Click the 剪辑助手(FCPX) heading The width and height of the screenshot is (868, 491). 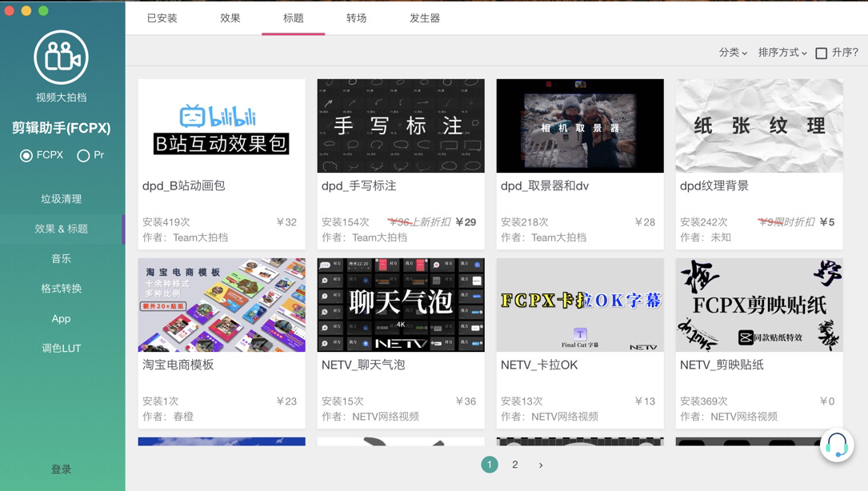point(62,128)
